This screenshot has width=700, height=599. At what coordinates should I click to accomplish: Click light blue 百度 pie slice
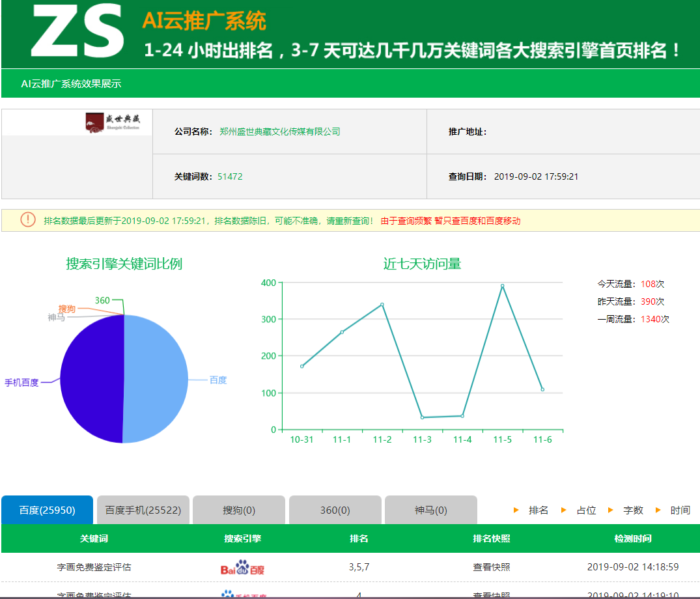pos(156,380)
